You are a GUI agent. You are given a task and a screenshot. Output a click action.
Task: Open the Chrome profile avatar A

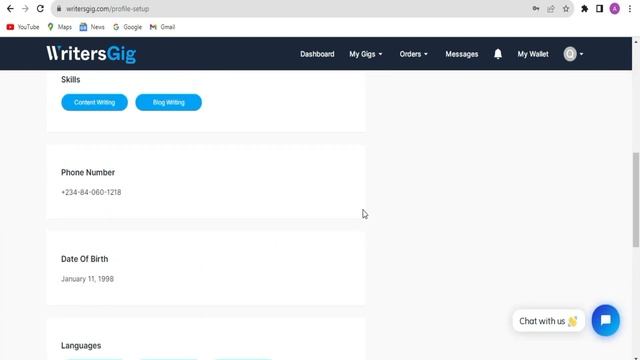click(614, 9)
